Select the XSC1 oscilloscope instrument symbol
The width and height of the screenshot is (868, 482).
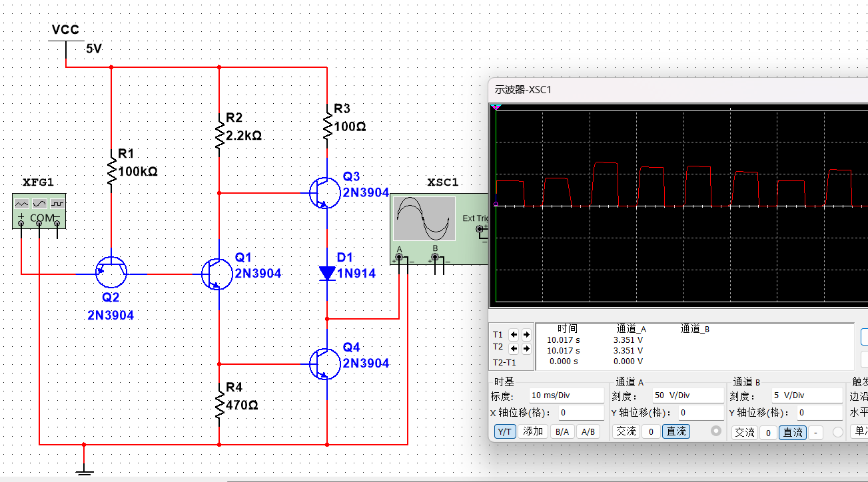(x=439, y=229)
